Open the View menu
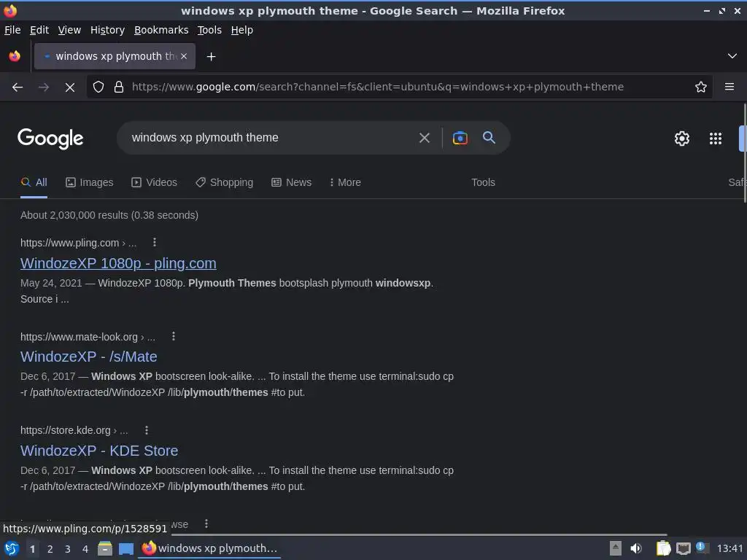 point(69,30)
